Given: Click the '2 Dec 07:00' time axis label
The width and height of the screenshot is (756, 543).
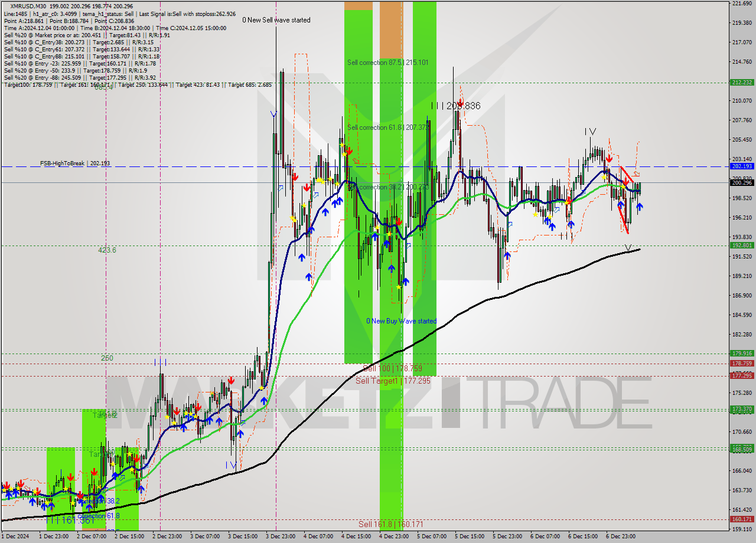Looking at the screenshot, I should pos(92,537).
